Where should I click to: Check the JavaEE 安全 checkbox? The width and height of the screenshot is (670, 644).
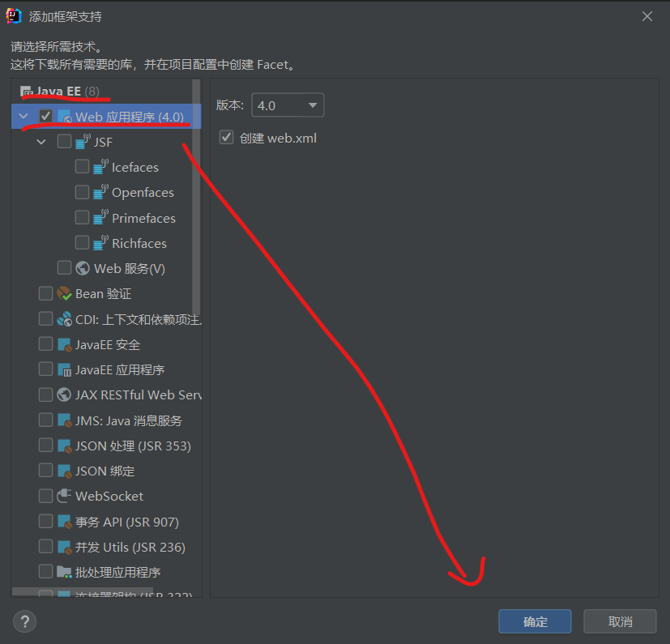coord(45,344)
